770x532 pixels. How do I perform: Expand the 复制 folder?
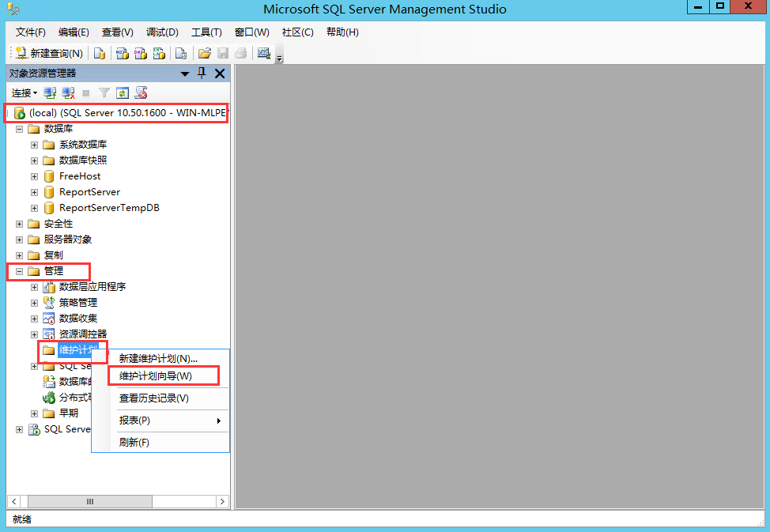pos(19,255)
